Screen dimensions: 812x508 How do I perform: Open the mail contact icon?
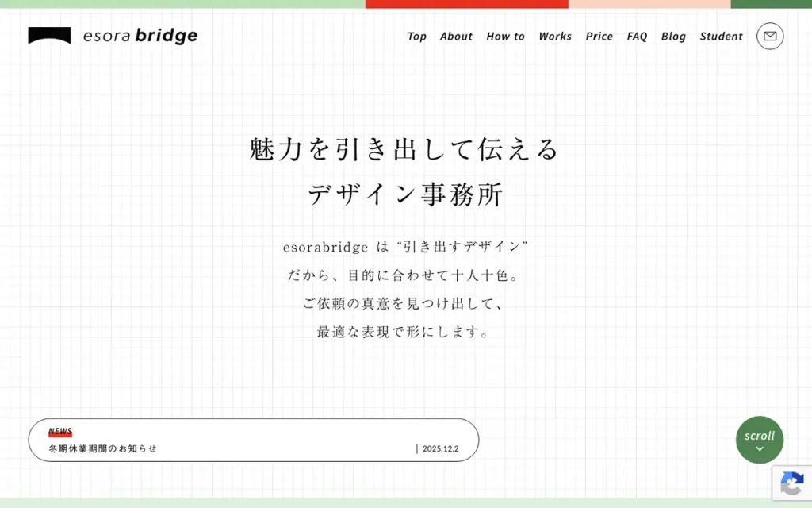[x=769, y=36]
